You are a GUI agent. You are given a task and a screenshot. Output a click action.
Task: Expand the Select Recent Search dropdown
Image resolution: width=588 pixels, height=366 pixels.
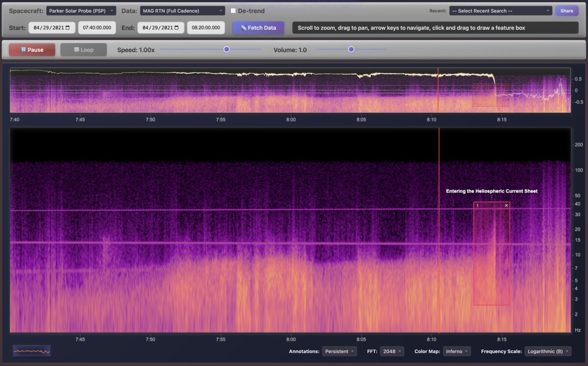point(500,10)
